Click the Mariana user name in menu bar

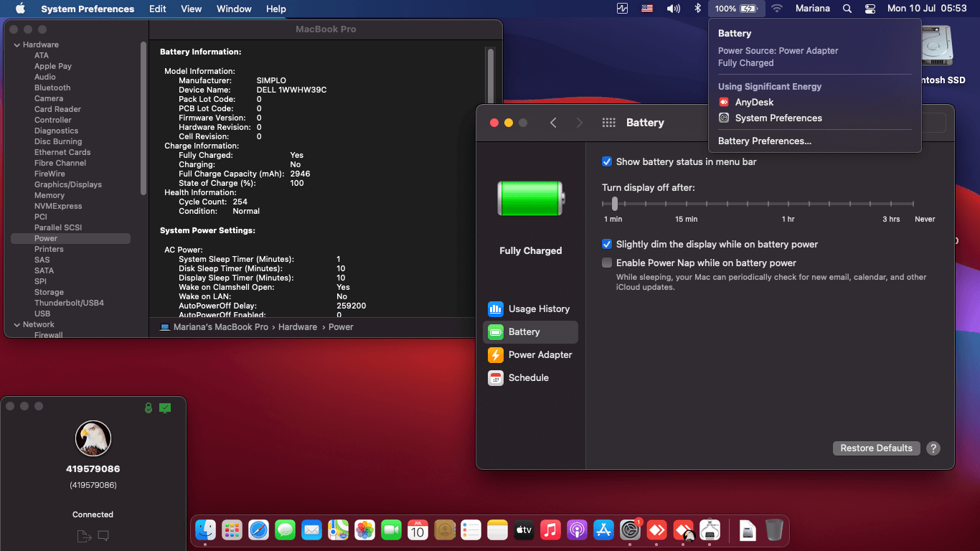click(813, 9)
